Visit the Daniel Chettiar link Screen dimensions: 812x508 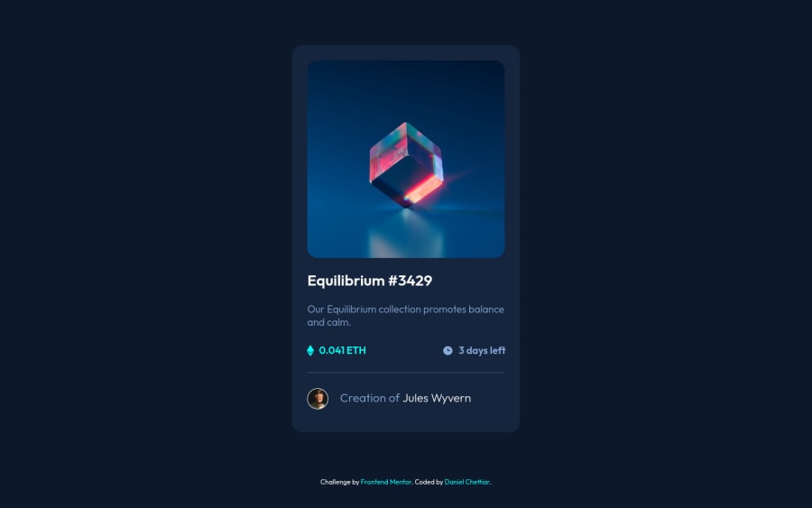coord(466,482)
